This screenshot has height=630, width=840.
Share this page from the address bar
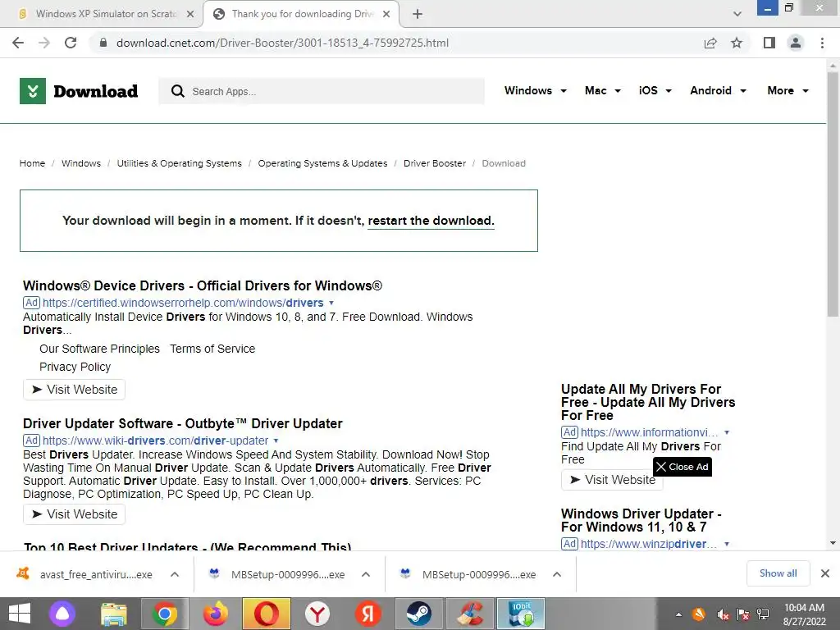pyautogui.click(x=710, y=43)
